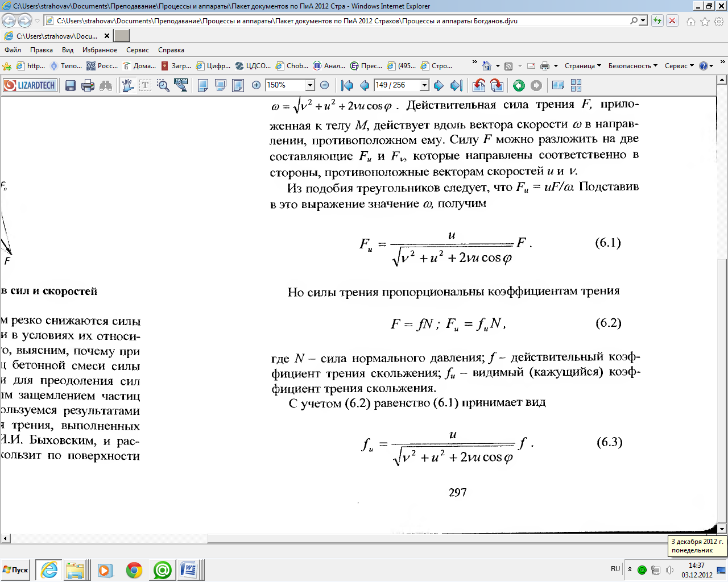Open the Загр... favorites link
This screenshot has width=728, height=582.
pyautogui.click(x=176, y=66)
